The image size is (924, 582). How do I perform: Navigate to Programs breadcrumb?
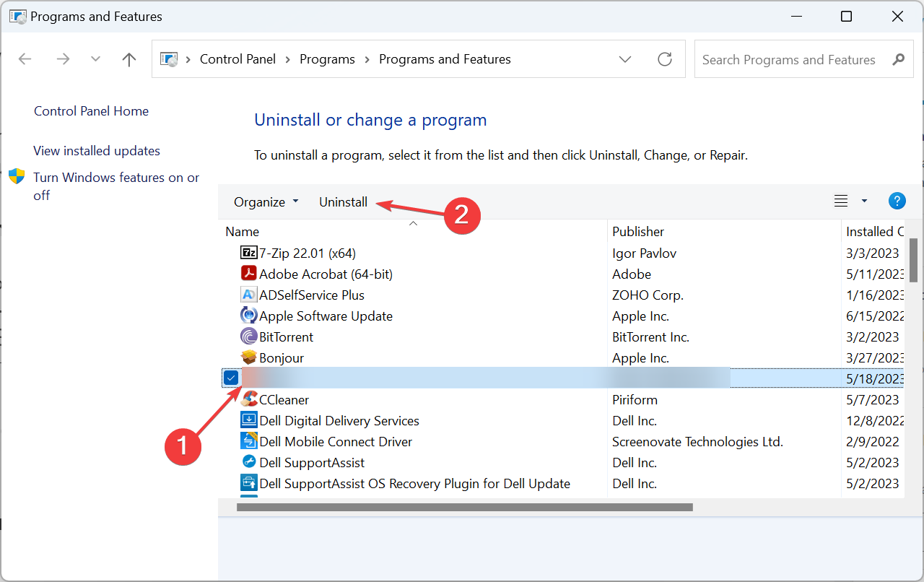(327, 59)
